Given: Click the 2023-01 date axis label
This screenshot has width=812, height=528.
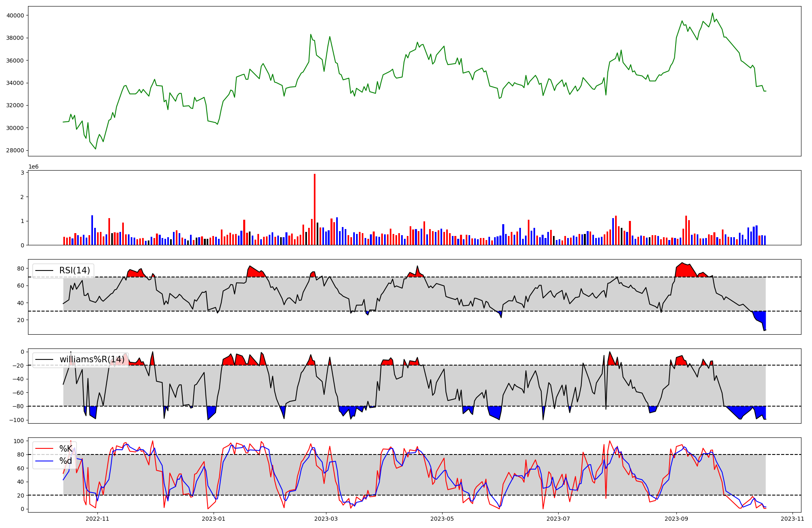Looking at the screenshot, I should point(214,519).
